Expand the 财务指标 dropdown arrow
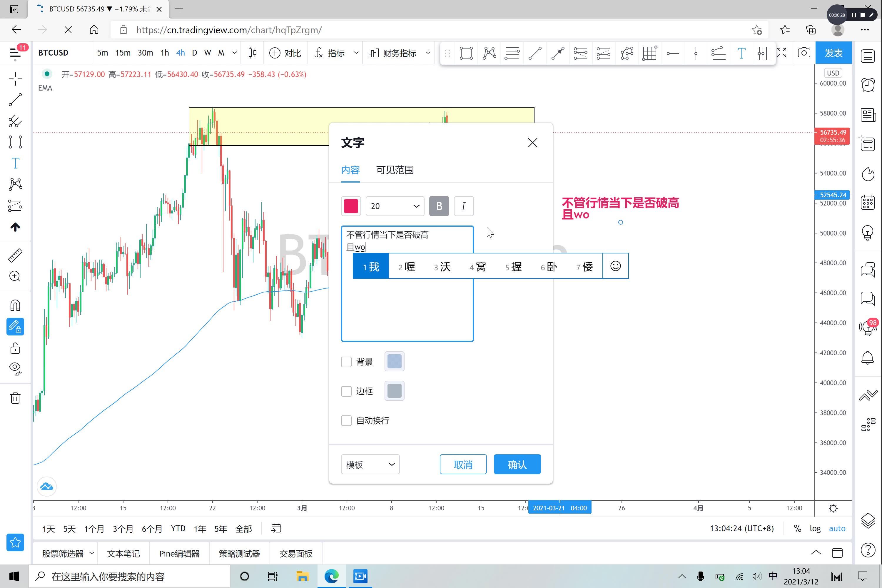 pos(428,53)
